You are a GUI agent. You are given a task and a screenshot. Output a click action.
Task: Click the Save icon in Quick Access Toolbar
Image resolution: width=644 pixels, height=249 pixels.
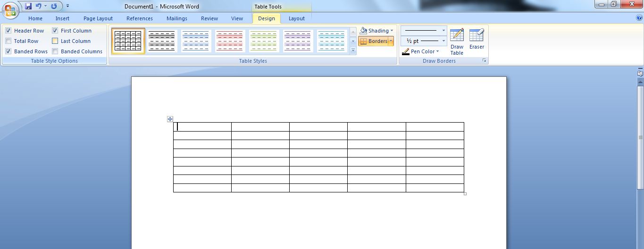(28, 6)
